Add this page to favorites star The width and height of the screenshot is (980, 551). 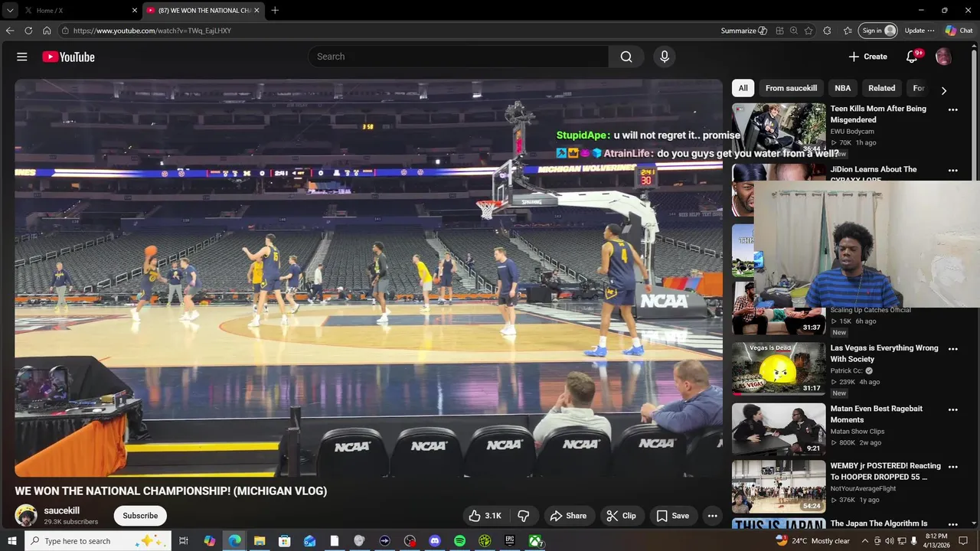[808, 31]
